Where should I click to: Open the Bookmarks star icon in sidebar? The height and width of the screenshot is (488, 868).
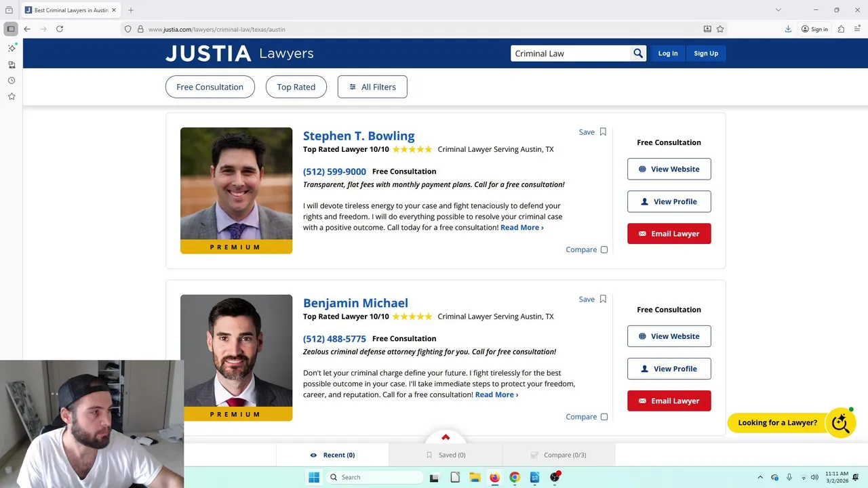[12, 96]
